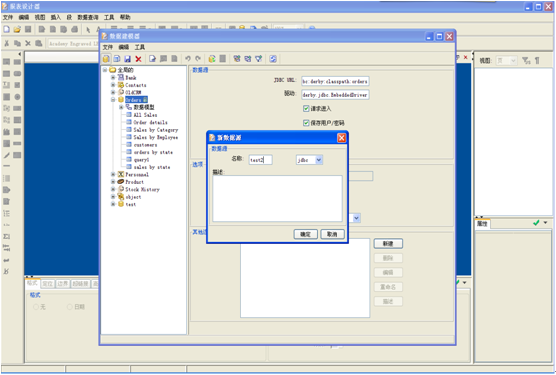Image resolution: width=556 pixels, height=375 pixels.
Task: Click the yellow database icon in modeler toolbar
Action: coord(106,59)
